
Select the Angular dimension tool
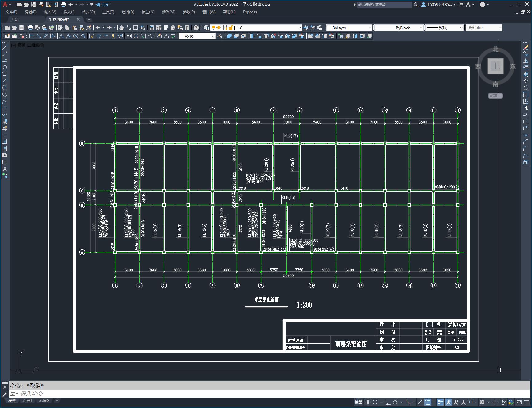(83, 36)
